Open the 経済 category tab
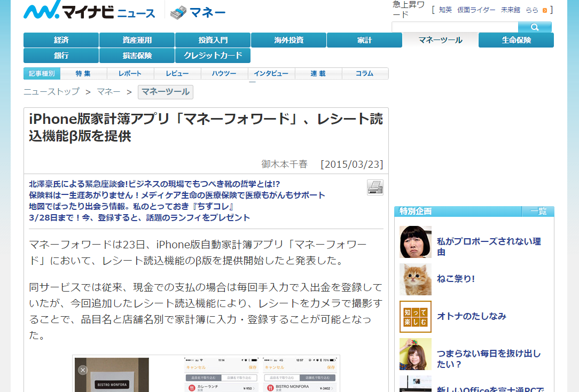The image size is (579, 392). click(x=61, y=40)
